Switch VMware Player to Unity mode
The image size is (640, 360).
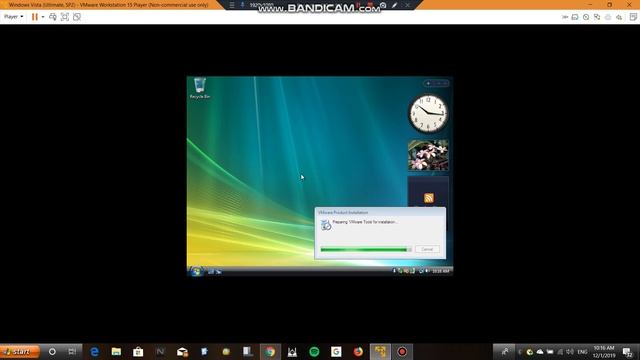77,17
